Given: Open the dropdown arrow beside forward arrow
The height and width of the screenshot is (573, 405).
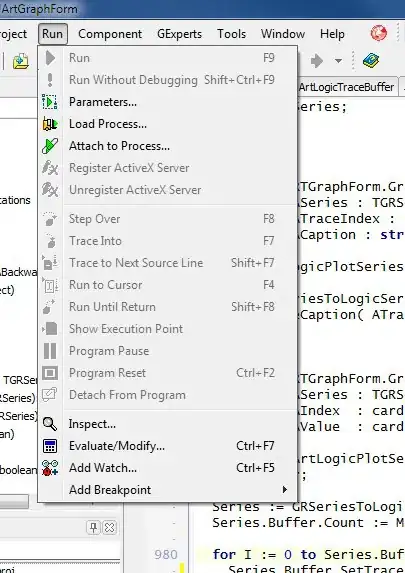Looking at the screenshot, I should tap(338, 61).
